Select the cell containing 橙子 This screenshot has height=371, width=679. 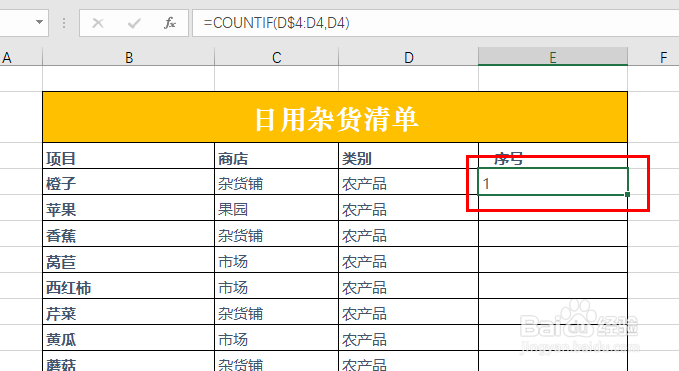pyautogui.click(x=129, y=182)
